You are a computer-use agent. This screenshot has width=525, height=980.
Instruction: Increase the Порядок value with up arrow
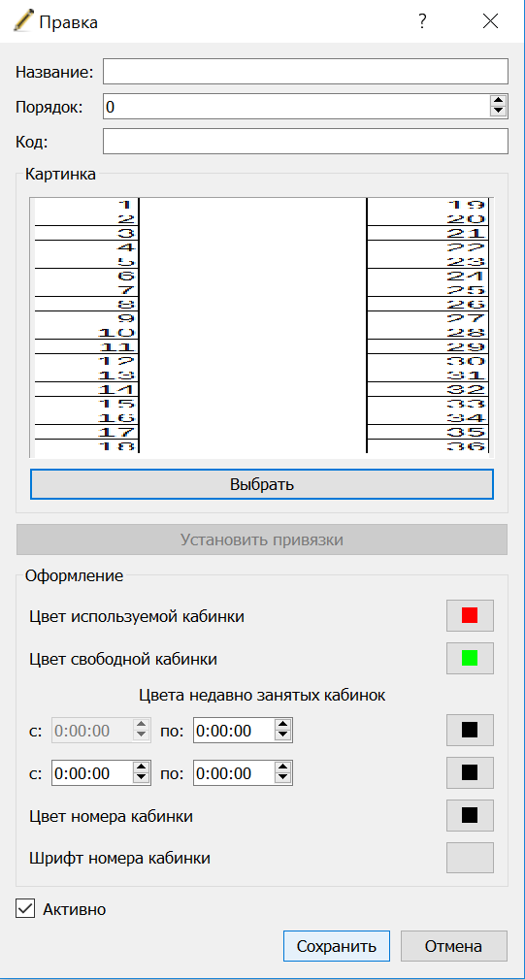(x=498, y=101)
